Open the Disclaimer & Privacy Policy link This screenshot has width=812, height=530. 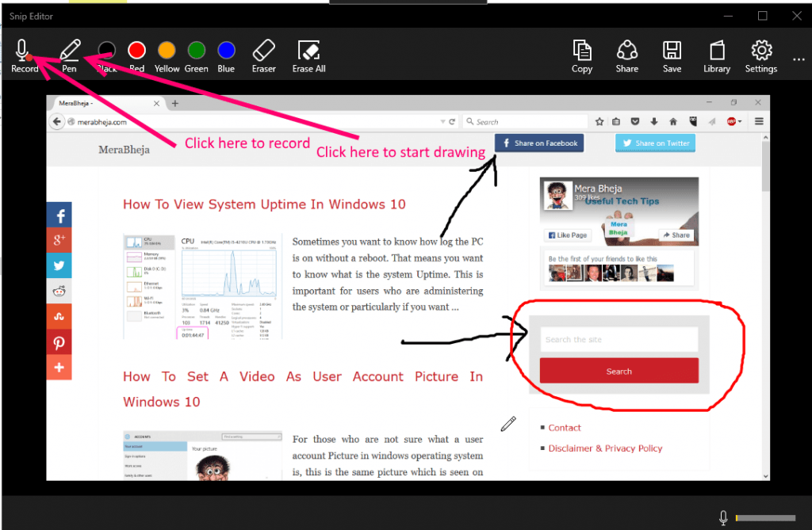coord(605,448)
